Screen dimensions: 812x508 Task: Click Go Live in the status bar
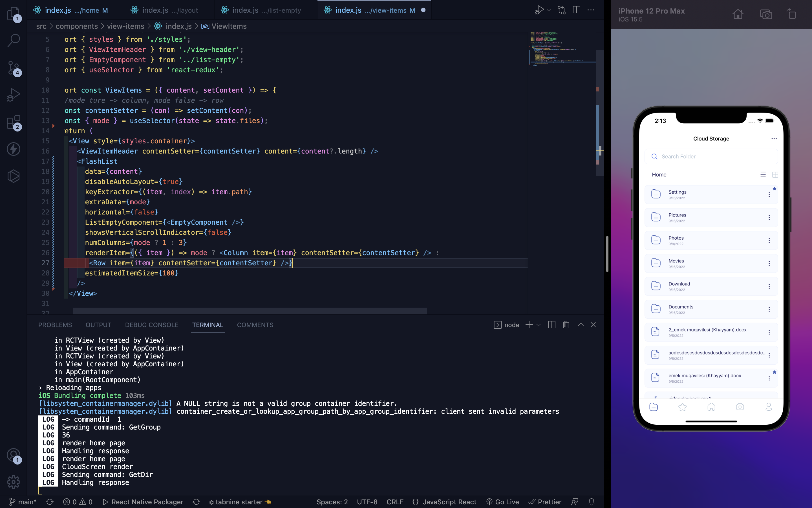502,502
